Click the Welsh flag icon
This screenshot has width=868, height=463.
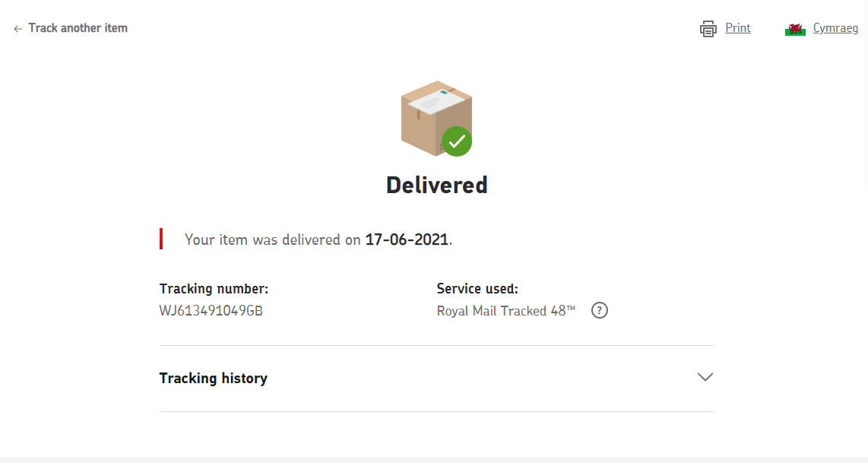[x=795, y=29]
